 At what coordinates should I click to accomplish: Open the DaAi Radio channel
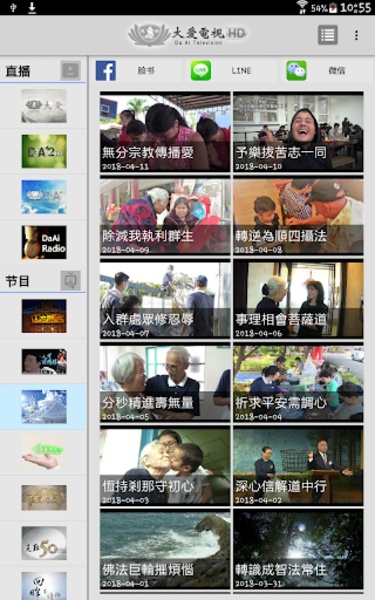(44, 242)
